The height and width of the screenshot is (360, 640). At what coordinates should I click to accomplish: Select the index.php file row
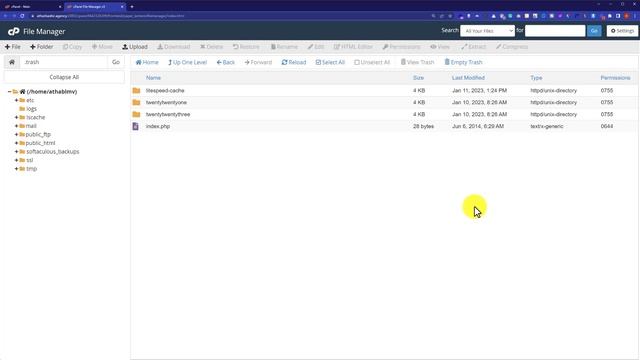(x=384, y=127)
